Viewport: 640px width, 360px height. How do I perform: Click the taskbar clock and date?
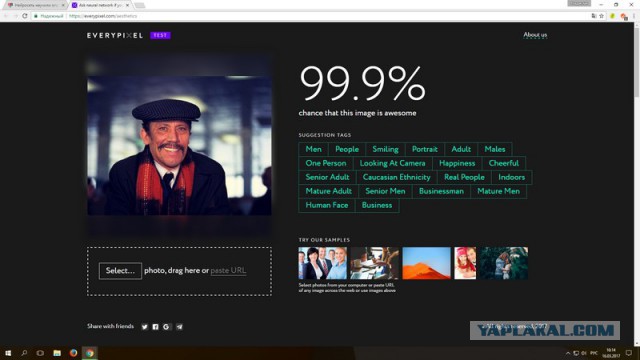click(611, 353)
